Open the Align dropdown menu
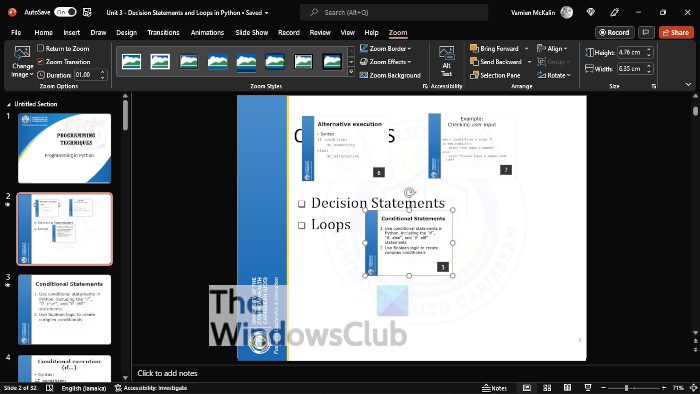Viewport: 700px width, 394px height. pos(553,48)
